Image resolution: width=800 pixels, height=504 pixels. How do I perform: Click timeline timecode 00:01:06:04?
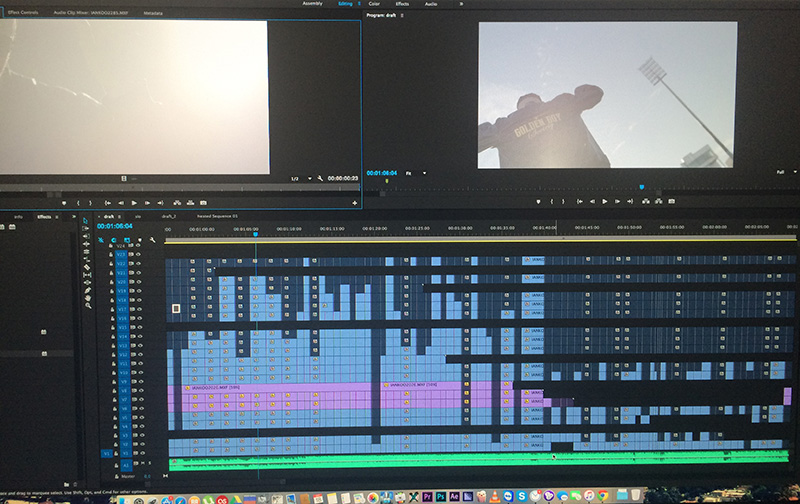click(115, 226)
